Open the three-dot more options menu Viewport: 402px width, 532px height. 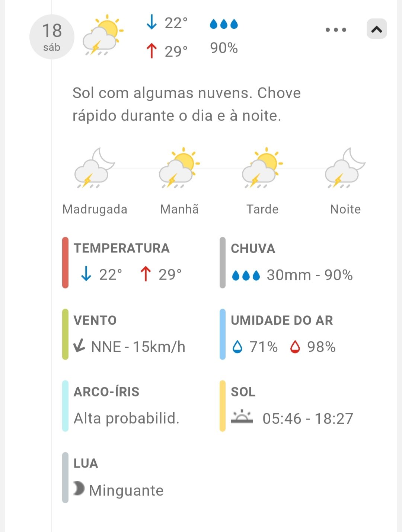(336, 30)
